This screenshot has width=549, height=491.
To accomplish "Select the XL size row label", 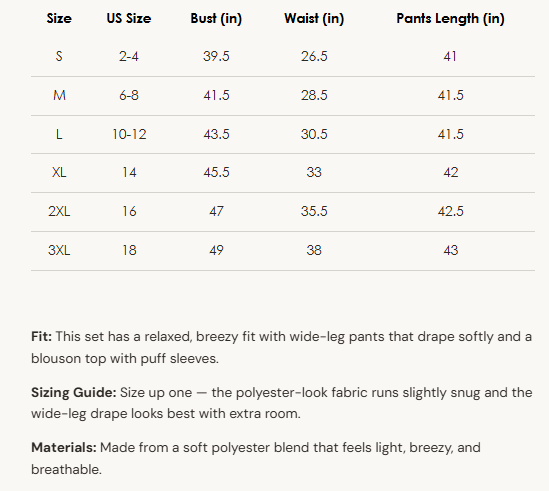I will point(59,172).
